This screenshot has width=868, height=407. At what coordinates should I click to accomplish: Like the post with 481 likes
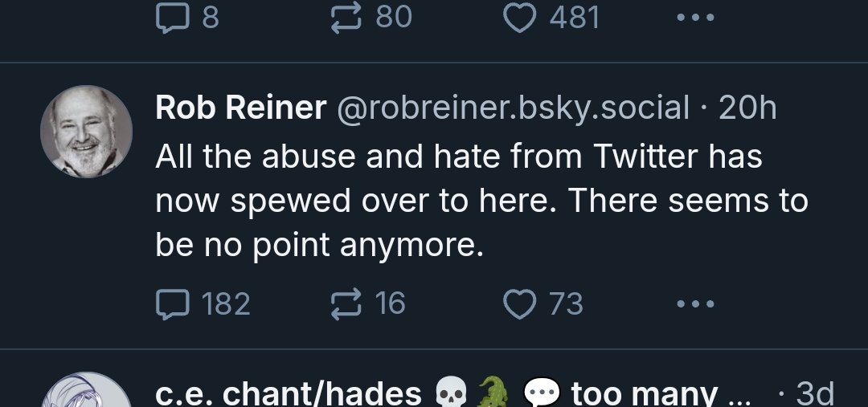(519, 16)
